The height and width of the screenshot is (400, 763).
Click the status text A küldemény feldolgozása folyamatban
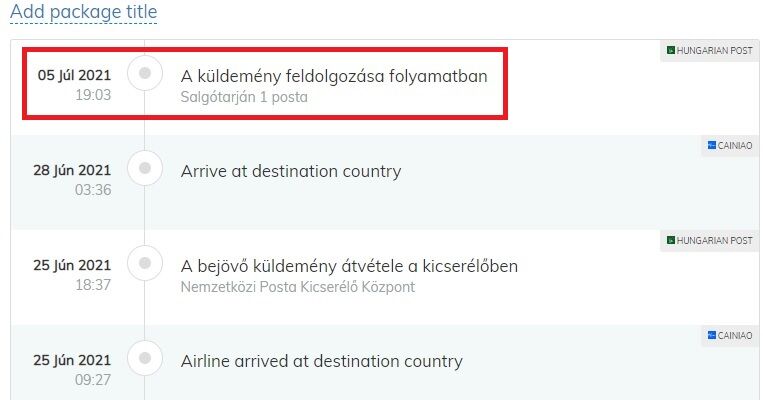[334, 76]
